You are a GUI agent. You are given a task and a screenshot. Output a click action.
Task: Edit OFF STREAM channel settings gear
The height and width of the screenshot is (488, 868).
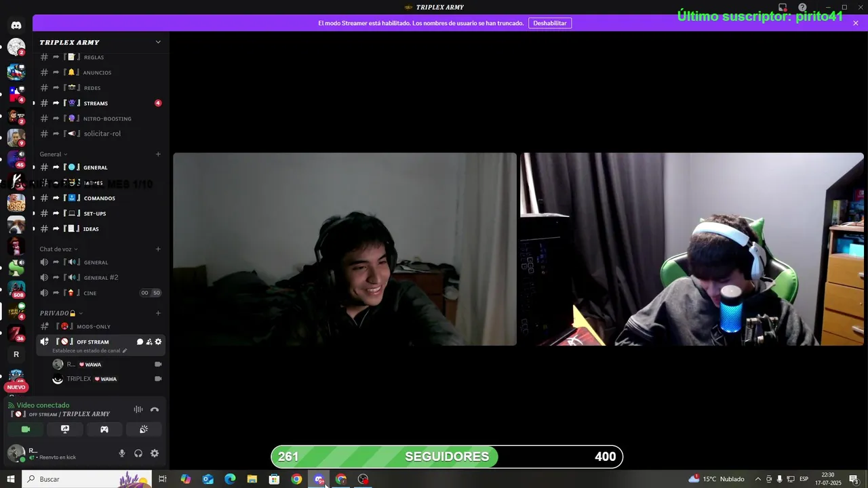click(x=159, y=342)
